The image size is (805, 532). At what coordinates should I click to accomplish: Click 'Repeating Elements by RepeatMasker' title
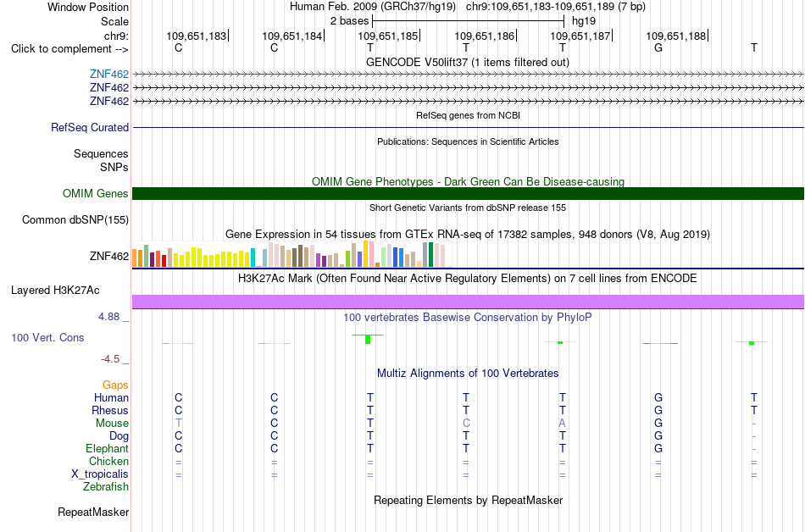468,500
